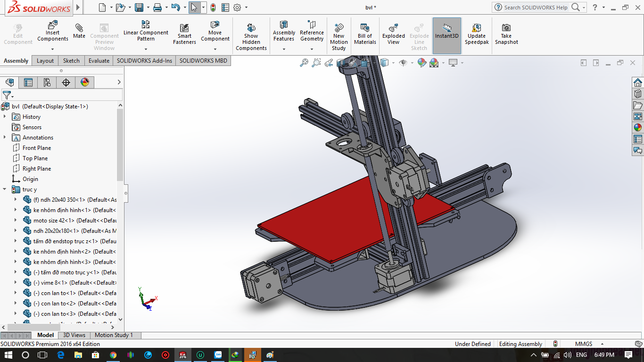Click Zoom to Fit in view toolbar
Viewport: 644px width, 362px height.
(x=304, y=63)
